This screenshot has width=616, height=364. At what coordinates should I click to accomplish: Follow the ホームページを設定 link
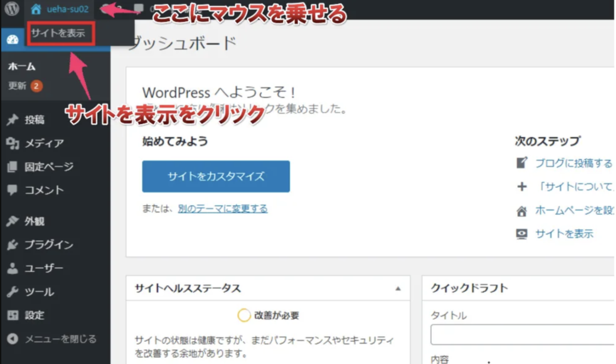coord(574,211)
